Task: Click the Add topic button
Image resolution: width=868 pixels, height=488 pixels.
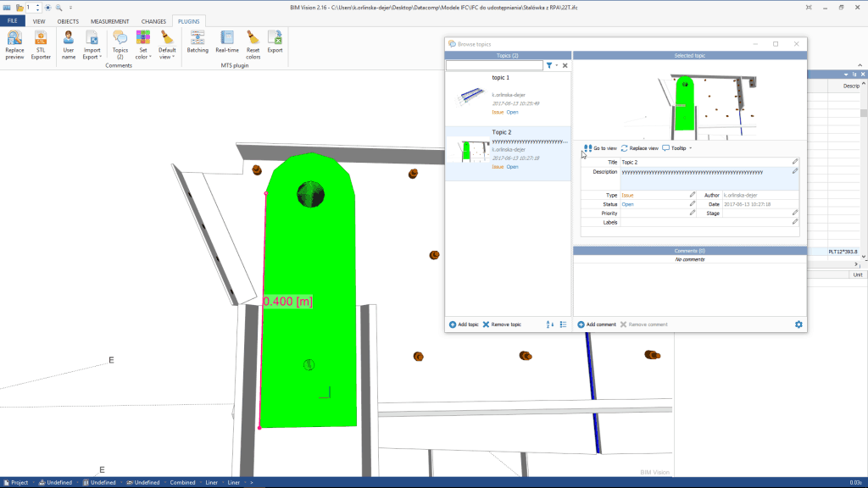Action: [x=464, y=324]
